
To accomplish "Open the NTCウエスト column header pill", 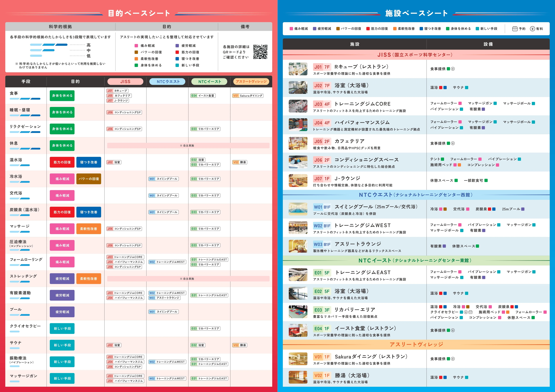I will click(x=167, y=82).
